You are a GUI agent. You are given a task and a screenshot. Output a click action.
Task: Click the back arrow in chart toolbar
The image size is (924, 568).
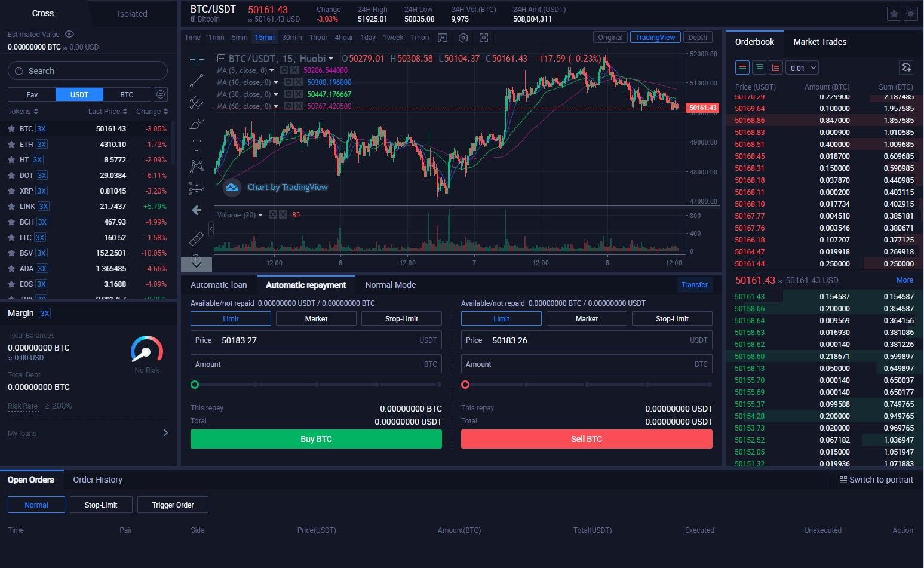(x=197, y=210)
